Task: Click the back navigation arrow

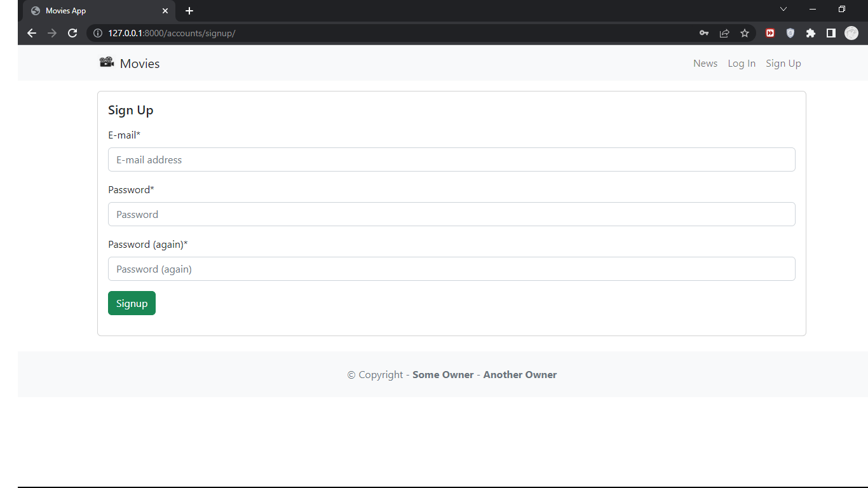Action: pyautogui.click(x=32, y=33)
